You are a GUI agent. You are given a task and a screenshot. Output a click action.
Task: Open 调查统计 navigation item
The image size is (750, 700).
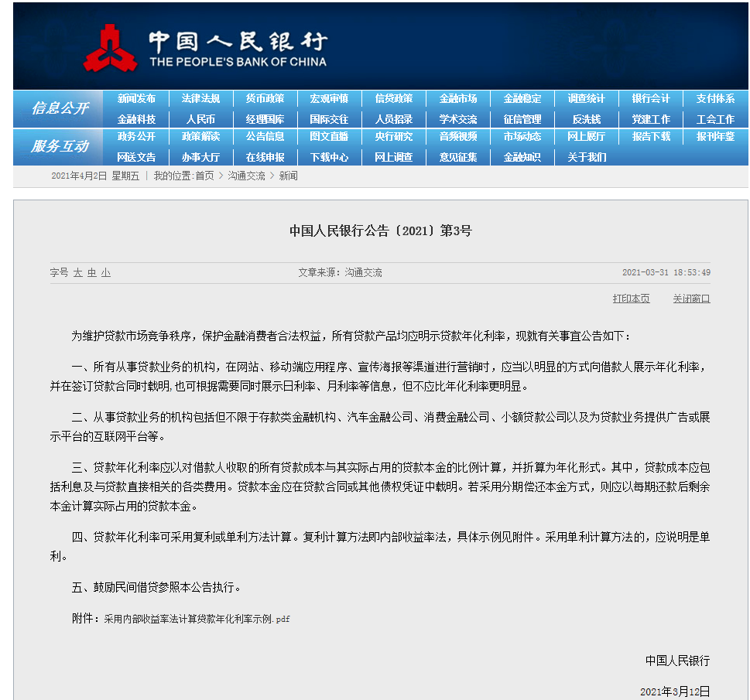pyautogui.click(x=587, y=98)
